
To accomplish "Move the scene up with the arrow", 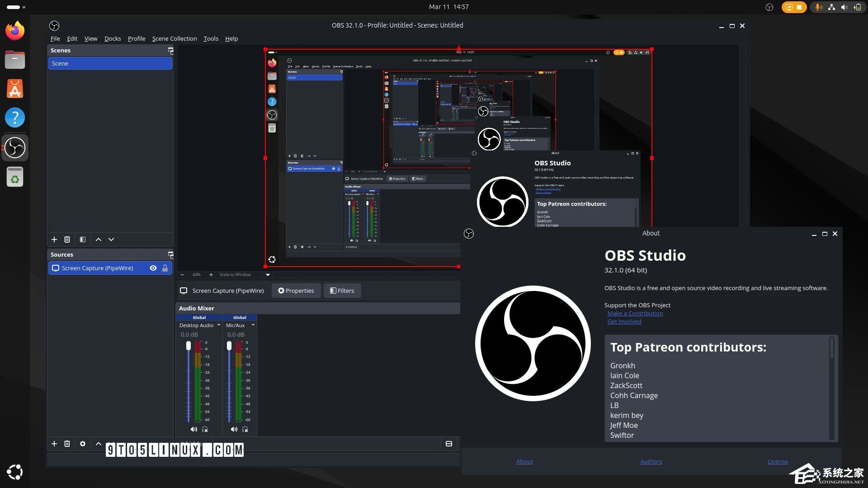I will (x=99, y=239).
